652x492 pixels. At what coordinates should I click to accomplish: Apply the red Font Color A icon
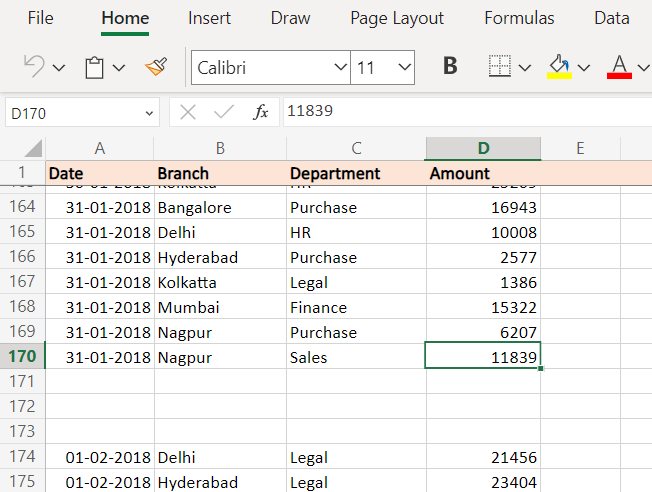point(619,67)
